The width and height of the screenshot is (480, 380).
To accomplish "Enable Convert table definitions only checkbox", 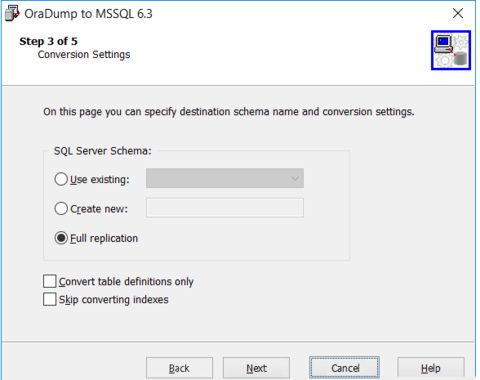I will point(50,281).
